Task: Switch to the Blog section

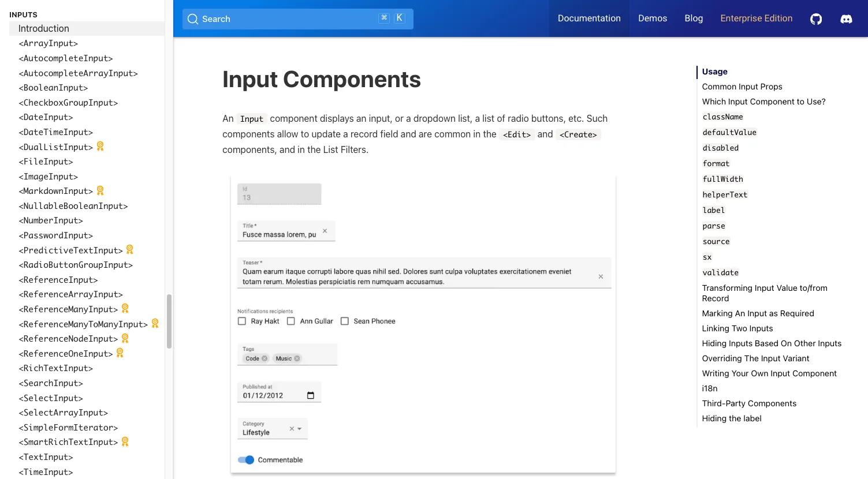Action: (x=693, y=18)
